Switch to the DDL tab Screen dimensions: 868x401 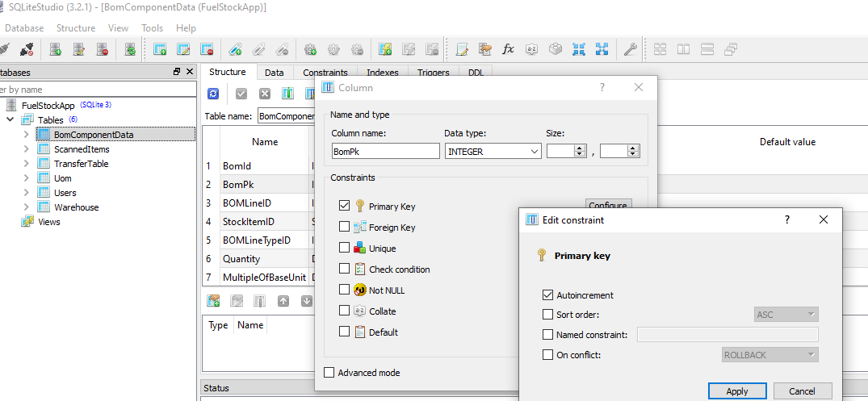point(476,73)
